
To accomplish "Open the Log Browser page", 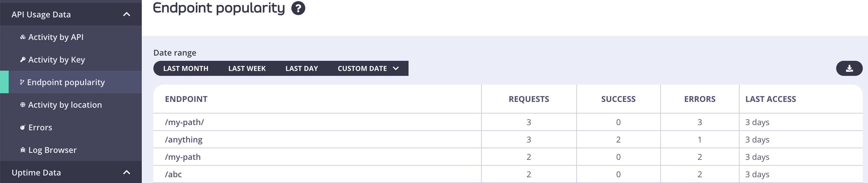I will [52, 150].
